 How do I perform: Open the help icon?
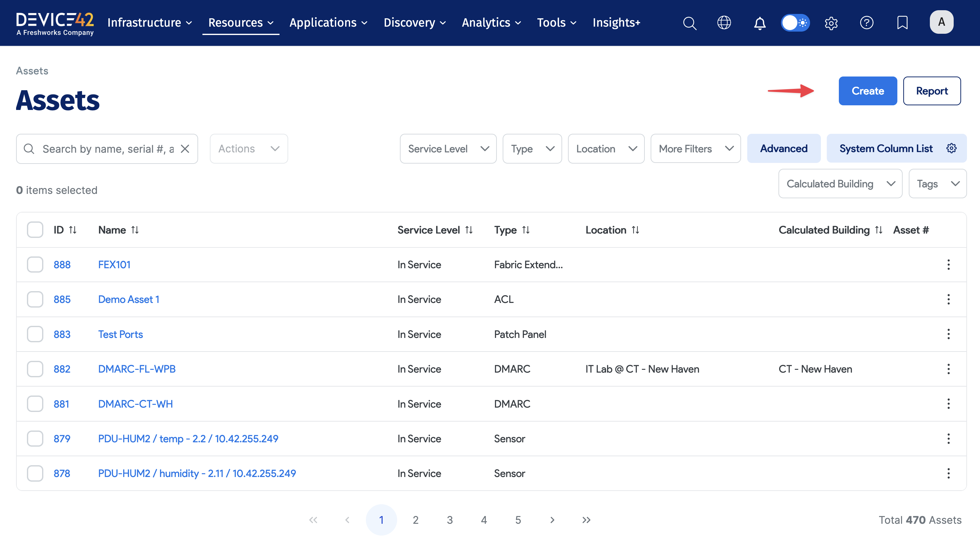coord(867,23)
